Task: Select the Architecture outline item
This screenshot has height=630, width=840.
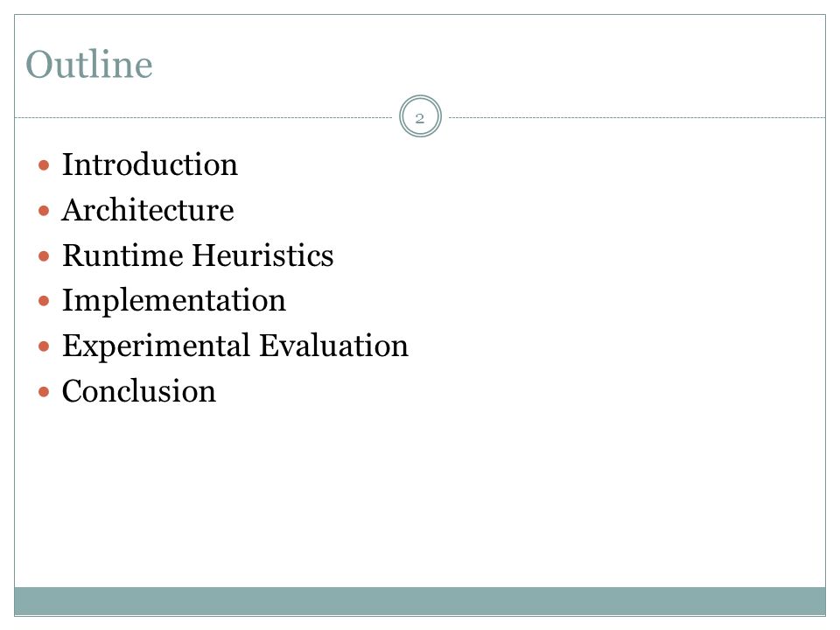Action: [x=148, y=209]
